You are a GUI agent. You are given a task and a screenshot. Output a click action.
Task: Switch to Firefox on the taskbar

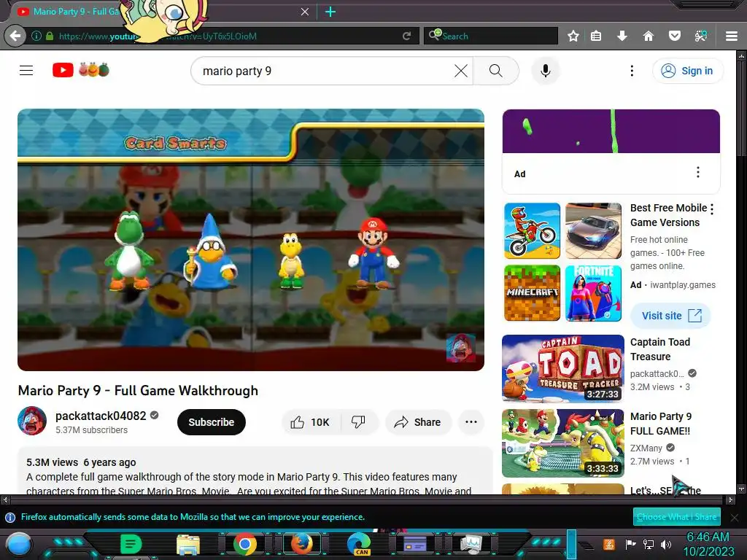[301, 544]
